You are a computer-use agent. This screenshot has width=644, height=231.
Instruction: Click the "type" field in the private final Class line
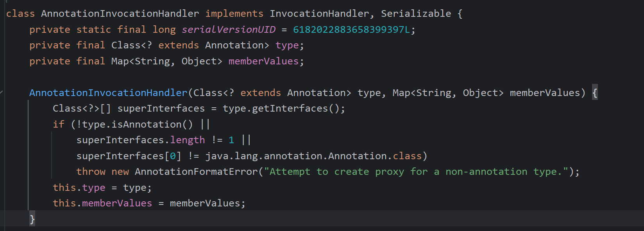(x=287, y=45)
